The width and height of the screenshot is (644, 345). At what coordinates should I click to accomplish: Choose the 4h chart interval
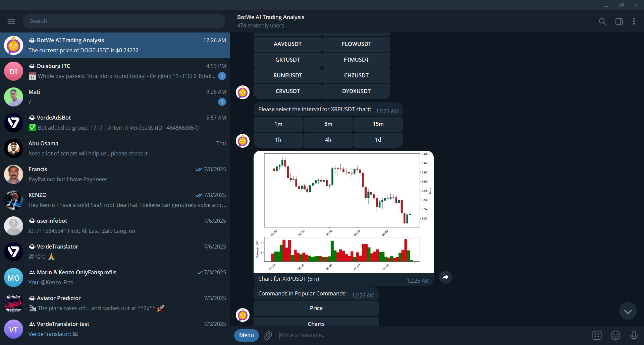pyautogui.click(x=328, y=140)
